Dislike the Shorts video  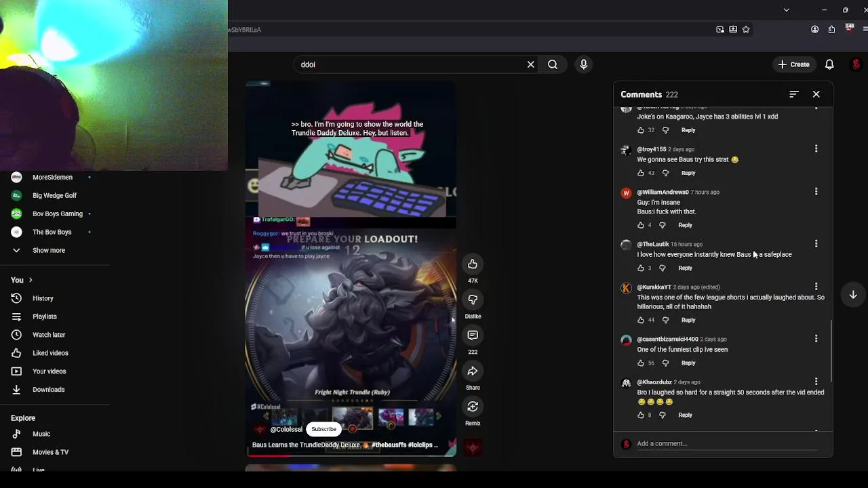point(473,300)
